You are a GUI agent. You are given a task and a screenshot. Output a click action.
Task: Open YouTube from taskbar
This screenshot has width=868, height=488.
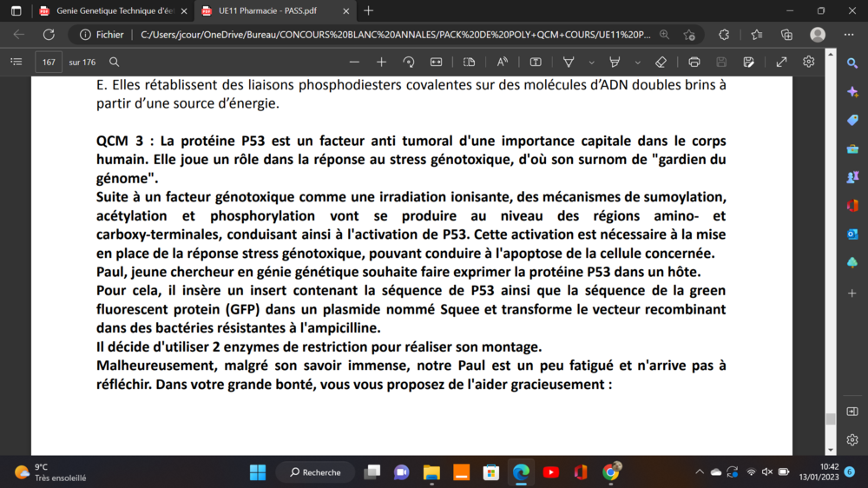tap(551, 472)
